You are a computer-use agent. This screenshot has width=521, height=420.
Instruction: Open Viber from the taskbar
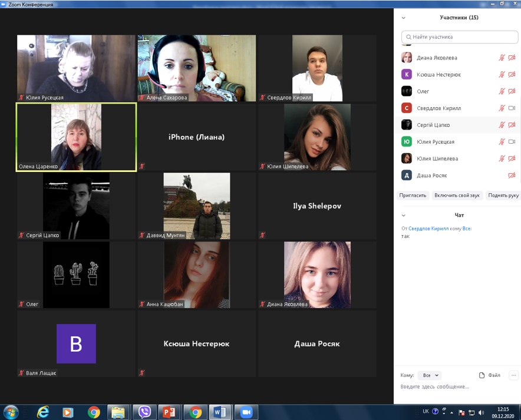(x=144, y=412)
